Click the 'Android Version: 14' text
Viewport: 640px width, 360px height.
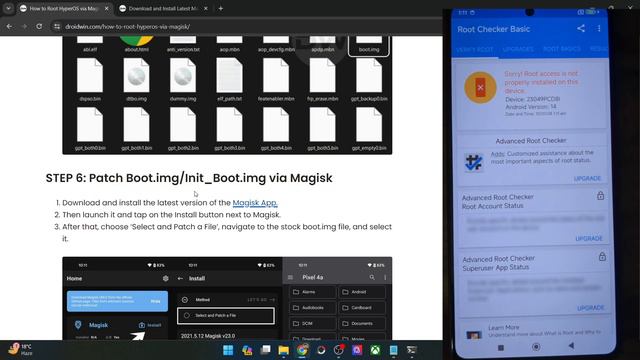(x=531, y=107)
